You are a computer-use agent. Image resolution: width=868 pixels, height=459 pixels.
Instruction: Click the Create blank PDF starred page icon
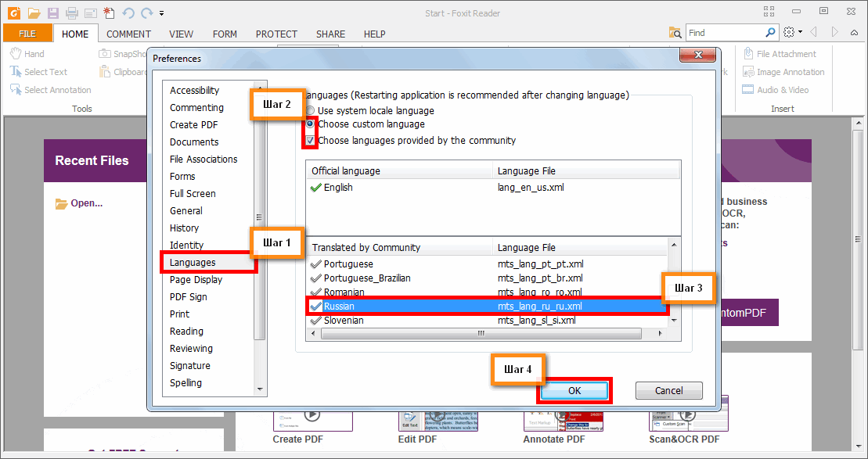pyautogui.click(x=109, y=13)
